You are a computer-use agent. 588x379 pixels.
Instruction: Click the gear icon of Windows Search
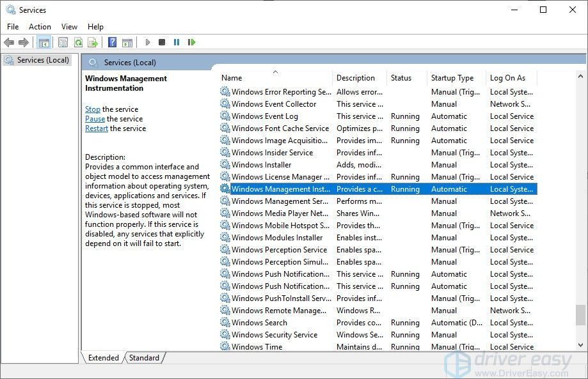(x=225, y=322)
